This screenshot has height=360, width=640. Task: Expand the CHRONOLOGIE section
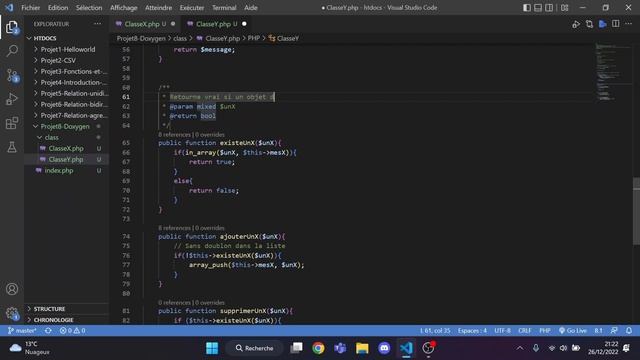[x=67, y=320]
